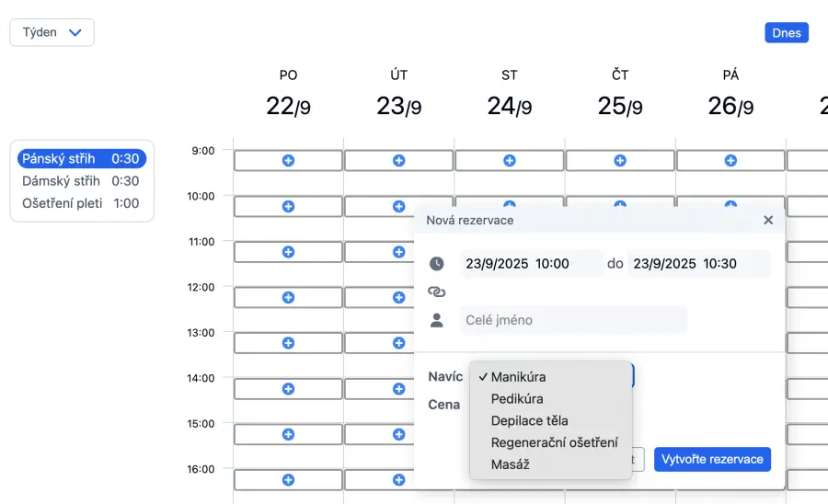This screenshot has width=828, height=504.
Task: Click the plus icon Thursday at 9:00
Action: click(619, 161)
